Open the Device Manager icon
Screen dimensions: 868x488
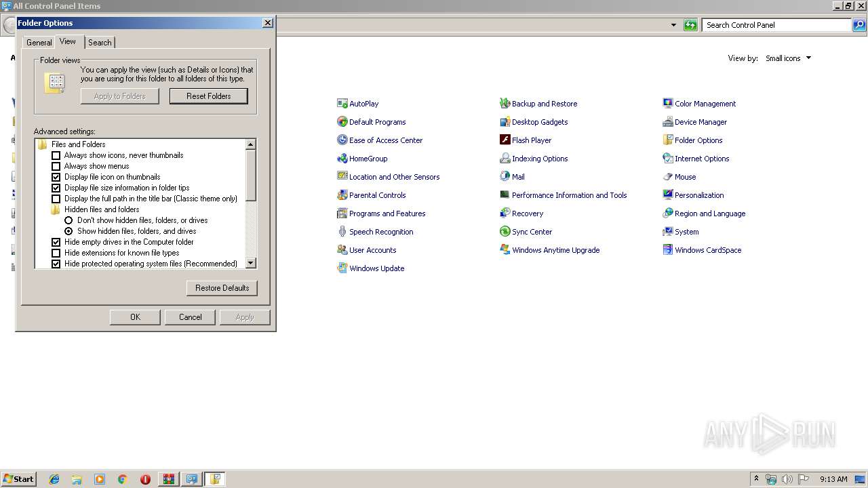click(x=694, y=122)
